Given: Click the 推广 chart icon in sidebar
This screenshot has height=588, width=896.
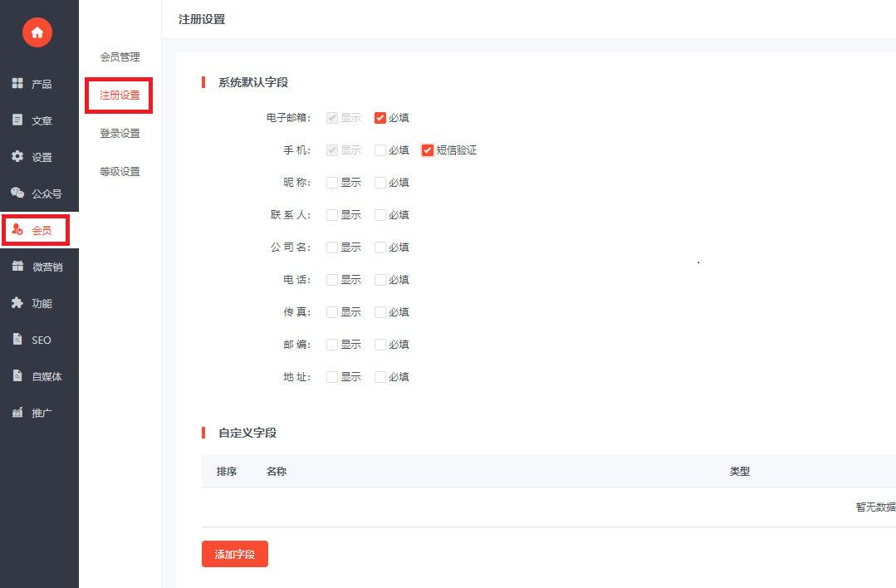Looking at the screenshot, I should pos(17,413).
